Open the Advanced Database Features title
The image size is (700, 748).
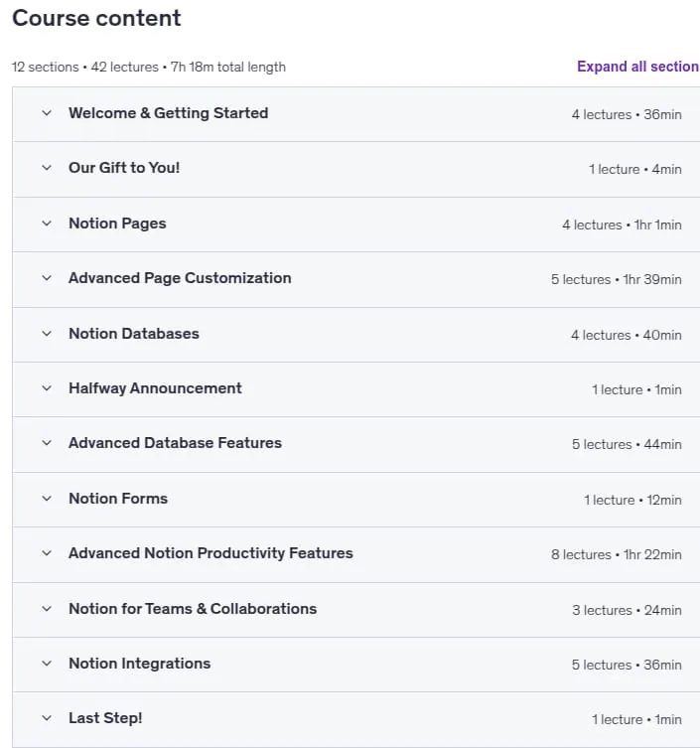coord(175,443)
